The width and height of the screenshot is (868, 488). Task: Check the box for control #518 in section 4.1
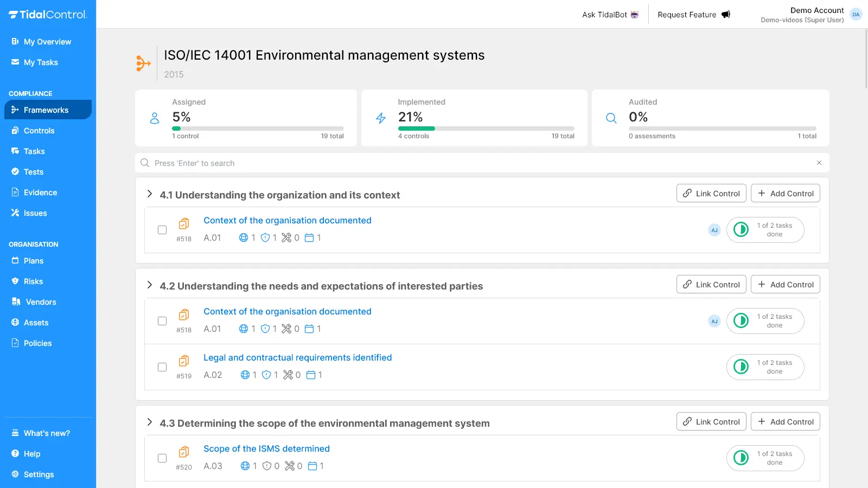click(x=162, y=230)
